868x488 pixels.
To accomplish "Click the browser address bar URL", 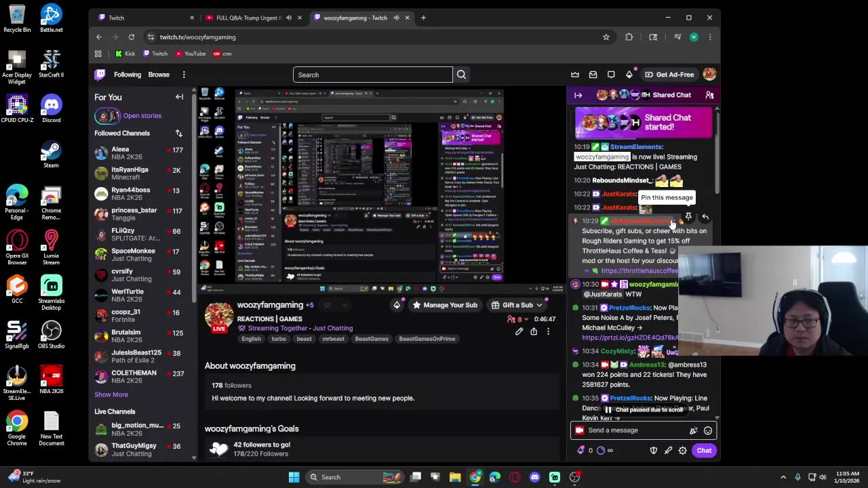I will [197, 37].
